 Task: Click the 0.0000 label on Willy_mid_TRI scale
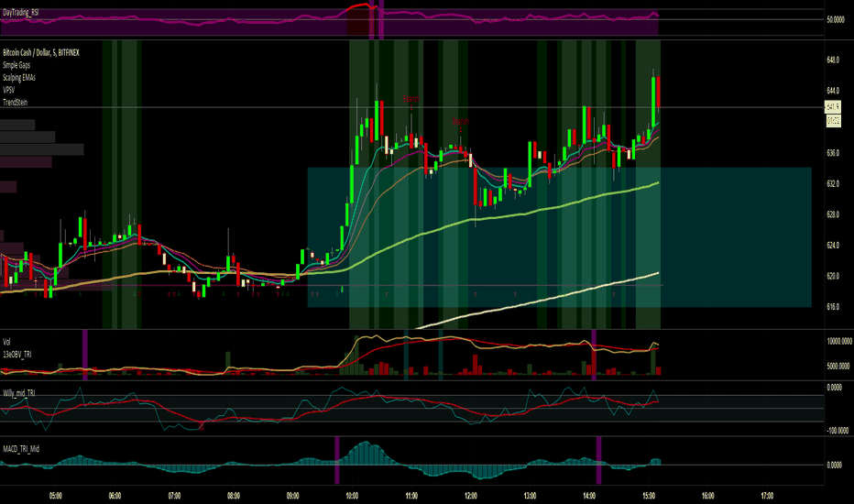(834, 388)
